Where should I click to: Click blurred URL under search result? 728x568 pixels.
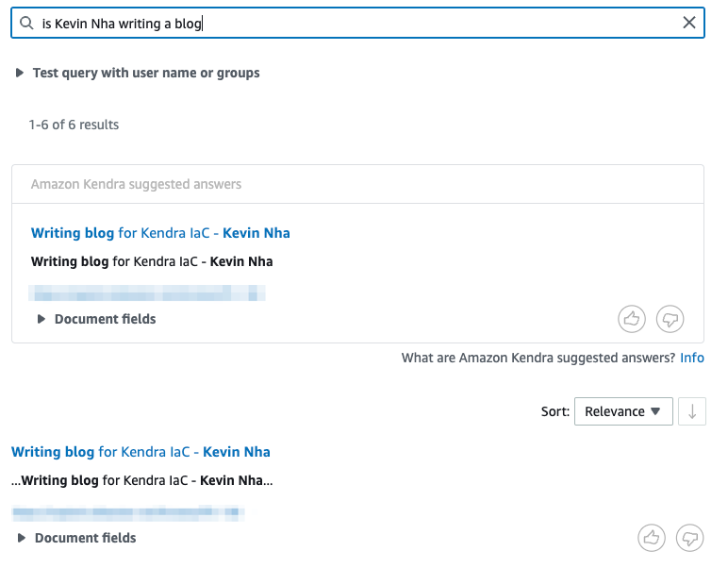pyautogui.click(x=128, y=512)
